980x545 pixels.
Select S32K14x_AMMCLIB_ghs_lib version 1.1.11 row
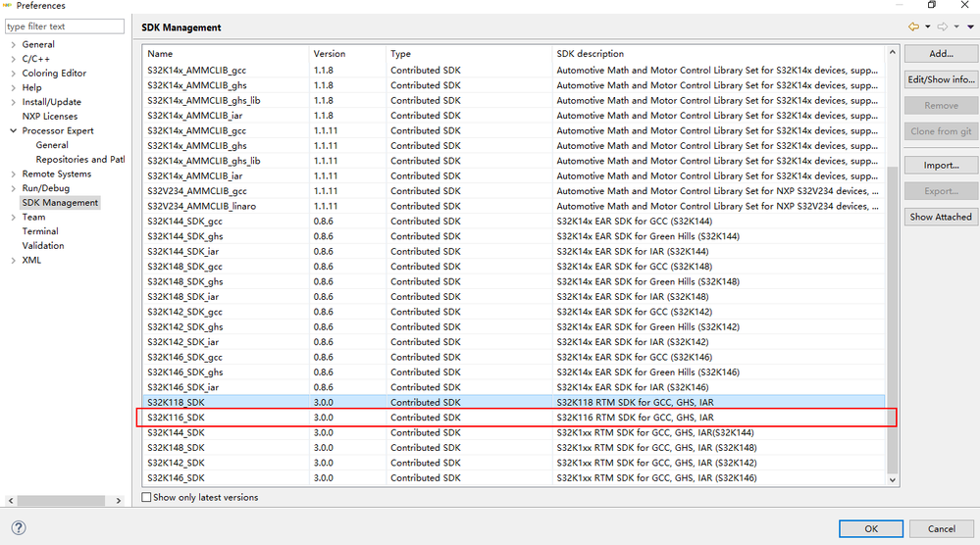(514, 161)
